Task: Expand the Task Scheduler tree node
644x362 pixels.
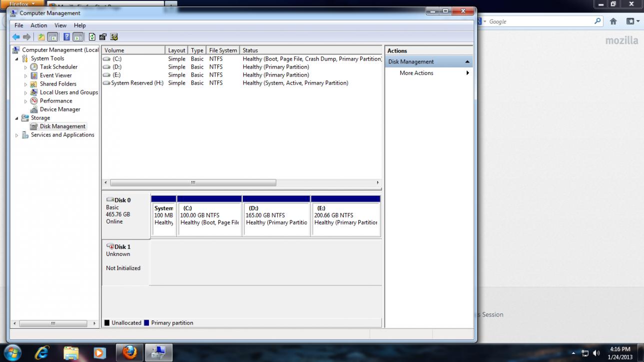Action: [26, 67]
